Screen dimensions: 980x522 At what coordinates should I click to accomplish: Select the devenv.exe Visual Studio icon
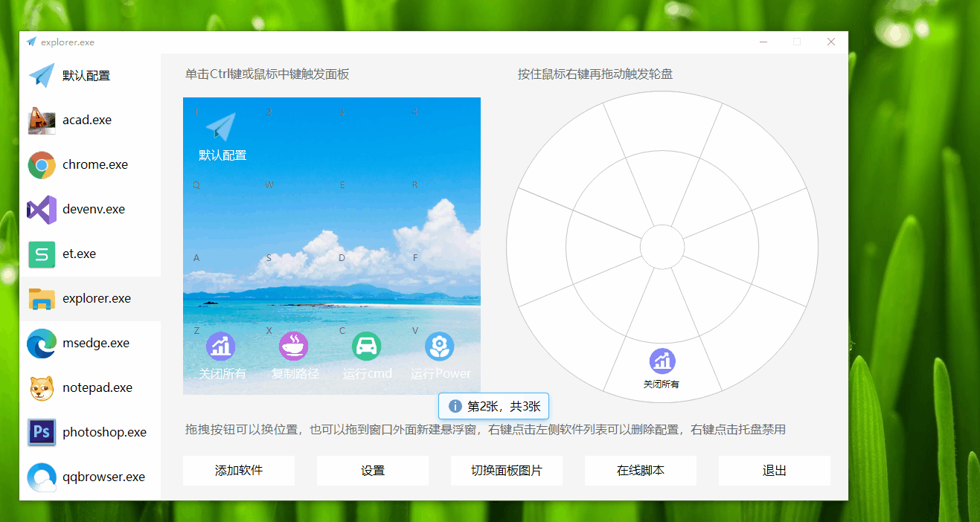click(x=42, y=209)
